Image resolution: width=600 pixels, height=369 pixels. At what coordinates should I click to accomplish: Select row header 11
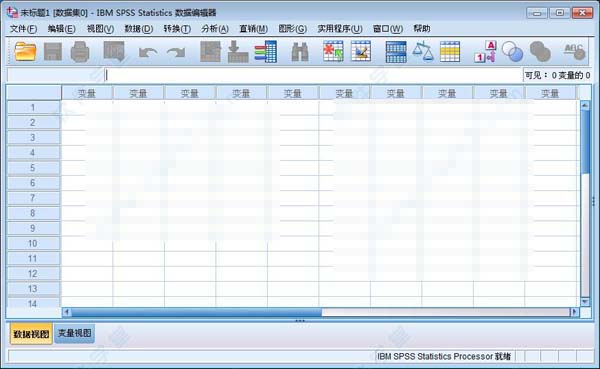point(34,259)
